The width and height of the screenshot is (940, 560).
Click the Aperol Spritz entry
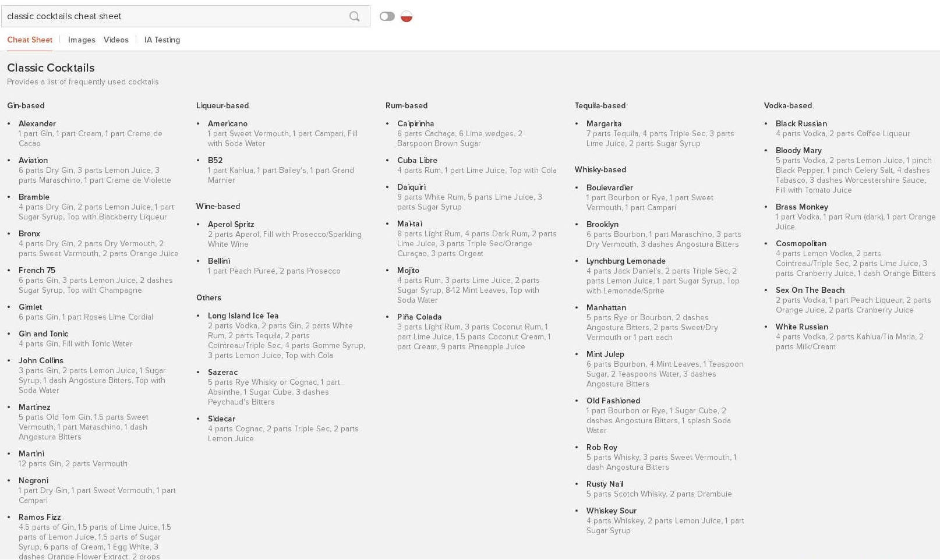pos(231,225)
